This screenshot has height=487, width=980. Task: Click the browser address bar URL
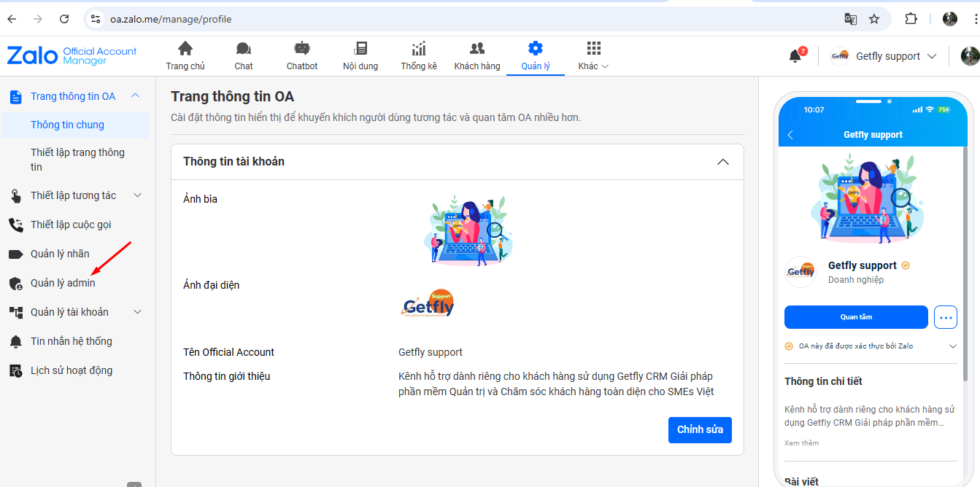coord(171,19)
